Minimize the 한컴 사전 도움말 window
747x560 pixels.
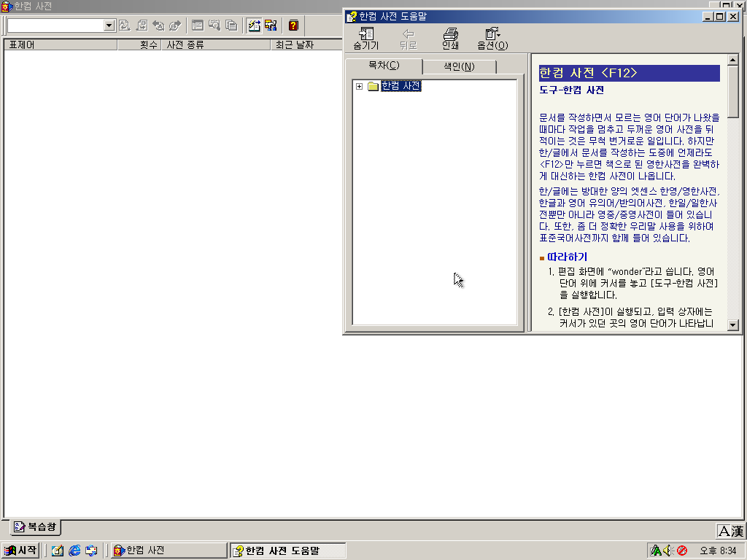708,17
